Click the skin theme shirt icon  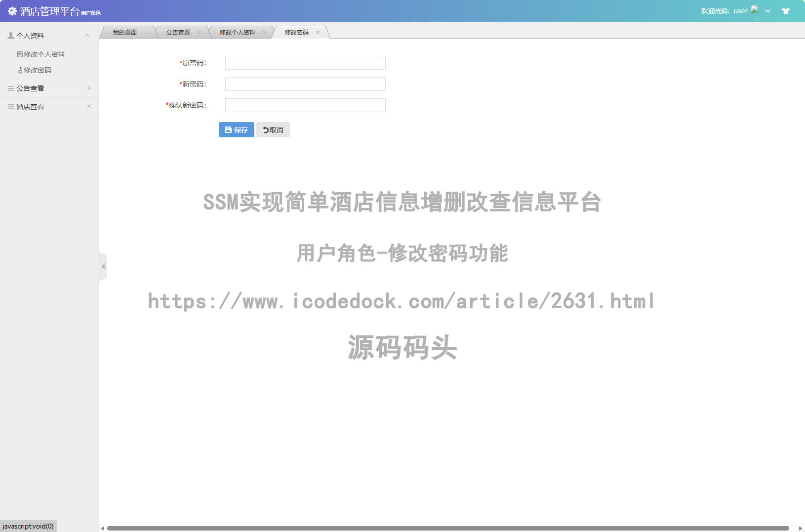[785, 11]
